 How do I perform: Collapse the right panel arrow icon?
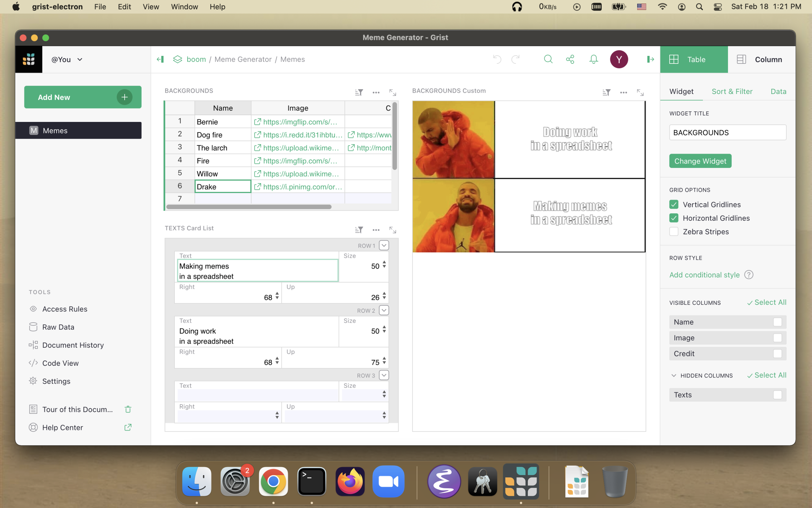pos(650,59)
